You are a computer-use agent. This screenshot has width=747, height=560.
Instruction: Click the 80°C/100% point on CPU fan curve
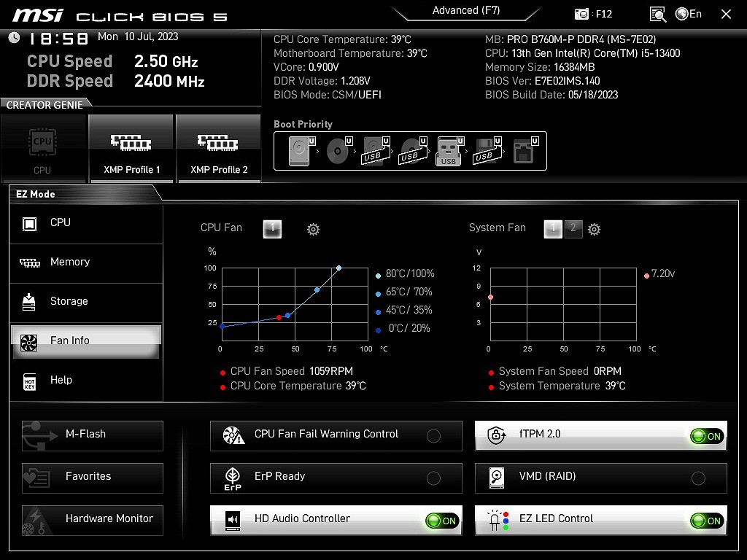click(x=338, y=268)
